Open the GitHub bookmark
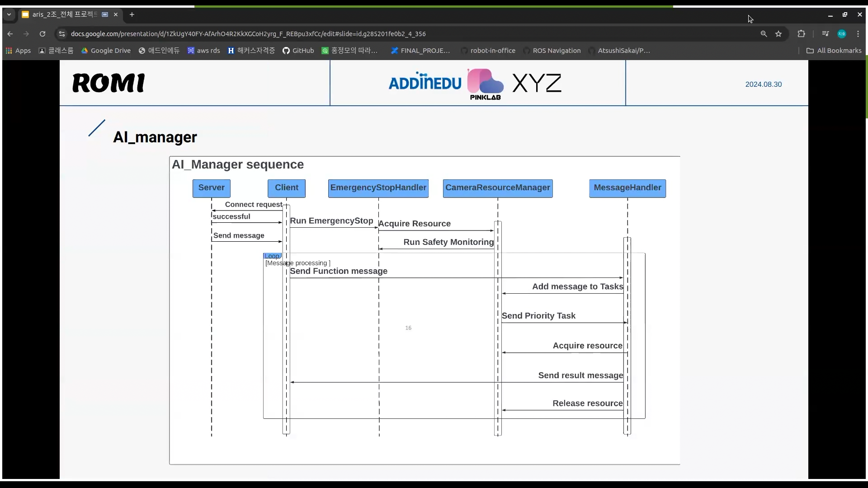Viewport: 868px width, 488px height. click(x=298, y=51)
